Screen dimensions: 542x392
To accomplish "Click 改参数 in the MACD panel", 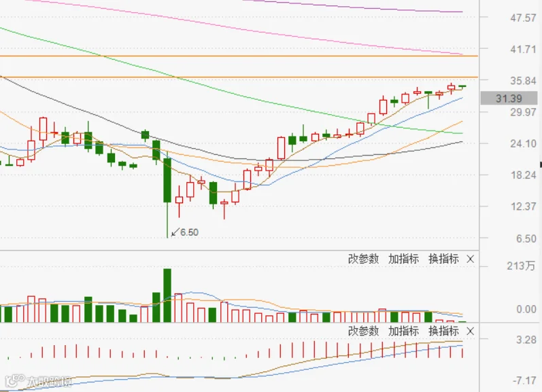I will coord(363,331).
